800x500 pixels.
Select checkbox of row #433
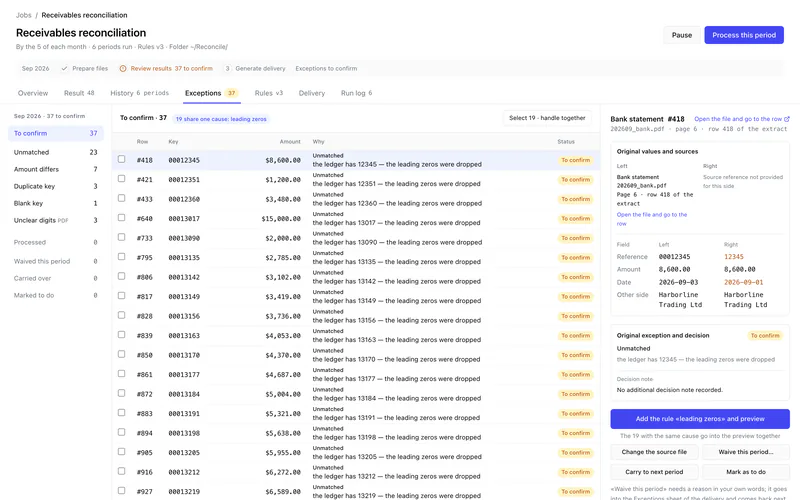[121, 198]
